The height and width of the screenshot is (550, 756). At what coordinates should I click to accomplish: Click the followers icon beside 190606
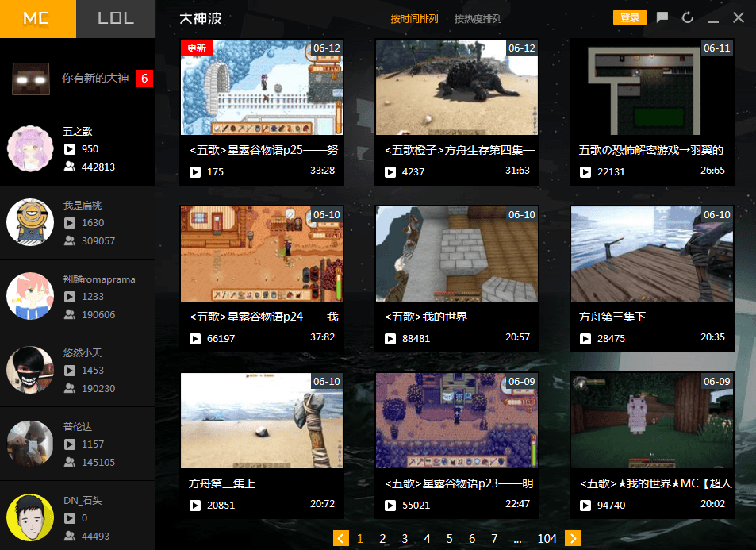tap(70, 314)
